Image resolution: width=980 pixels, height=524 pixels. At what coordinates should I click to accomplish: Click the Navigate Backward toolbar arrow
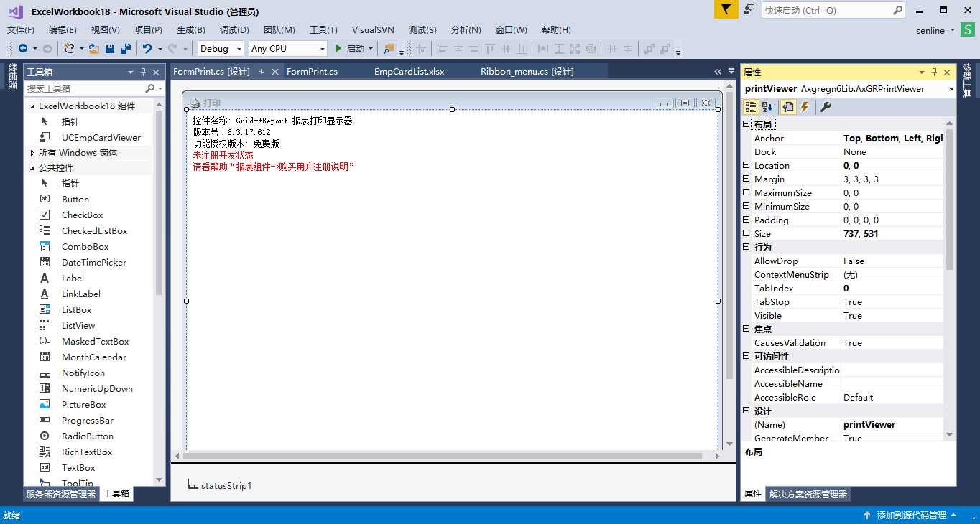point(23,48)
